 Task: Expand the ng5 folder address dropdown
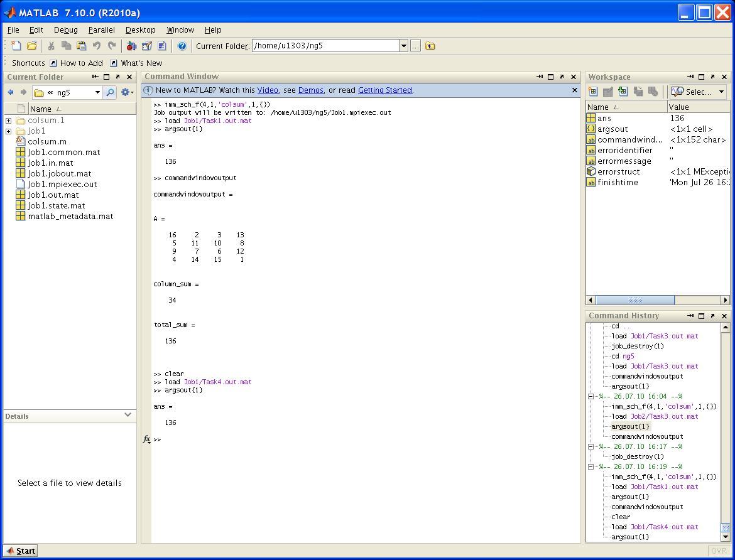pyautogui.click(x=97, y=92)
